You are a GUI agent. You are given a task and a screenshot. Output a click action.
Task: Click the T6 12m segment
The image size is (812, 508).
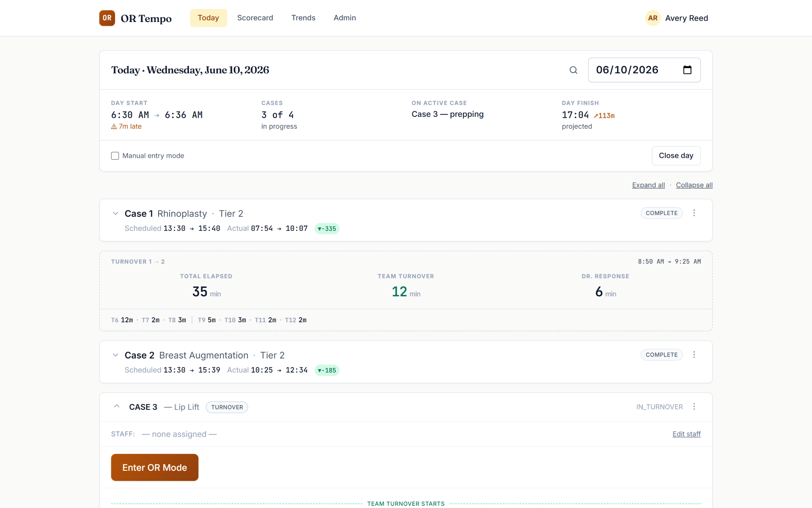[122, 320]
